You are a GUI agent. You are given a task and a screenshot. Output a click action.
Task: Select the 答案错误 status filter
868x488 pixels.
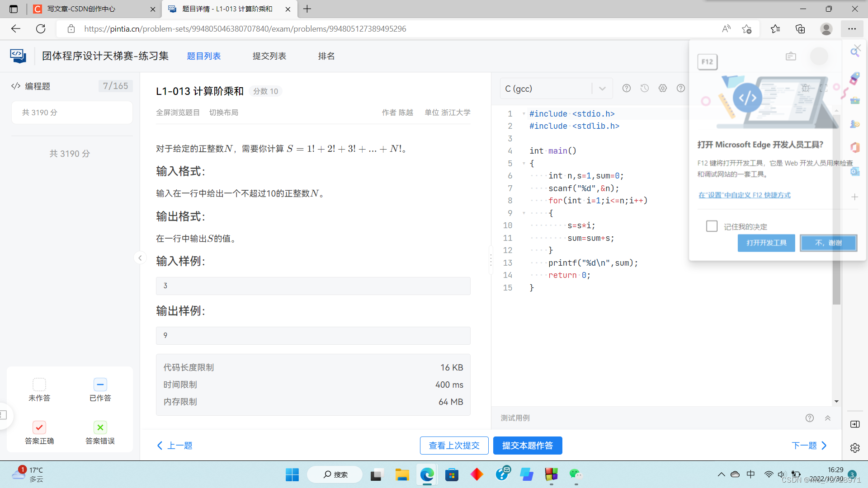coord(100,432)
